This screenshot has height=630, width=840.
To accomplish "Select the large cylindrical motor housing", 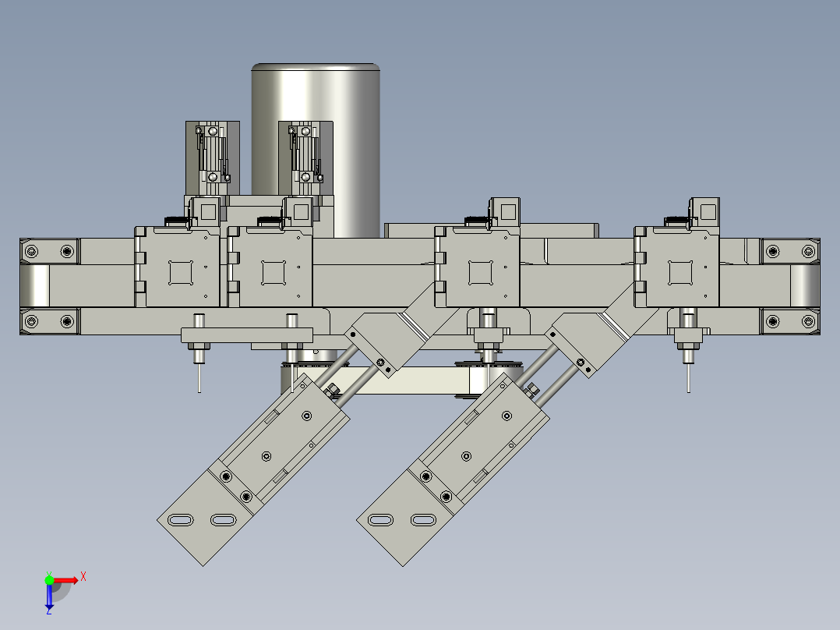I will (316, 150).
